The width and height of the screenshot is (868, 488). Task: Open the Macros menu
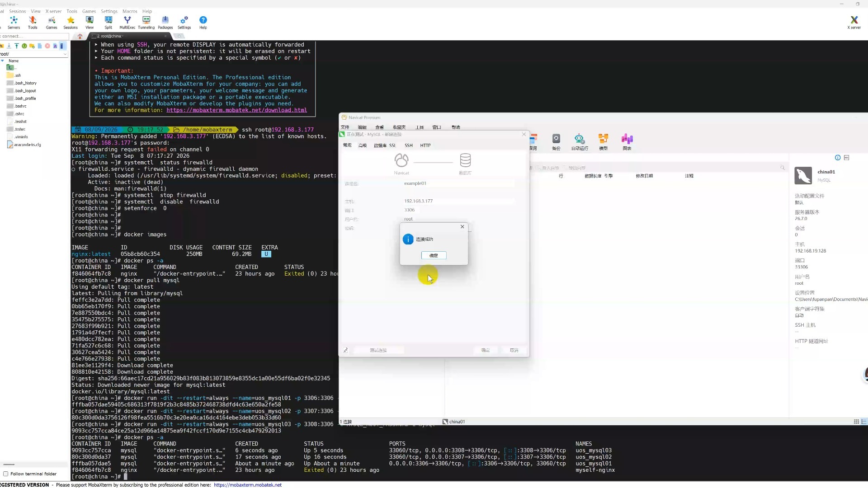pyautogui.click(x=130, y=11)
